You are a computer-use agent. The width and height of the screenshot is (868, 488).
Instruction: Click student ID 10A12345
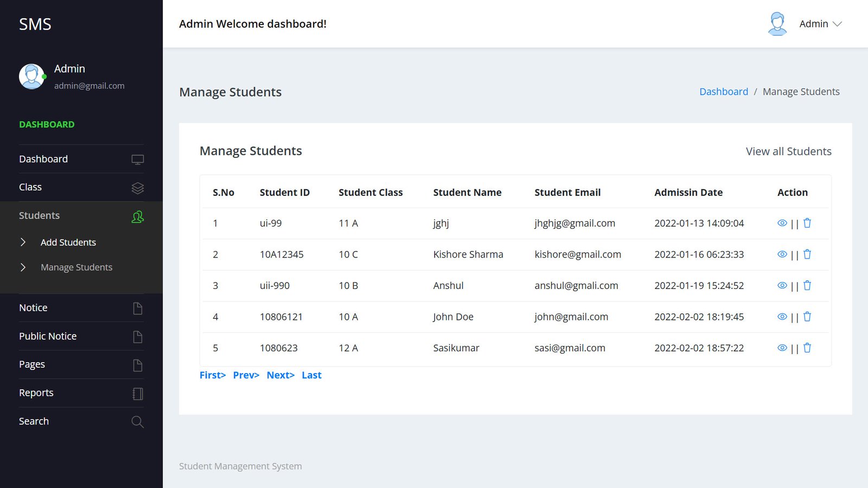coord(282,254)
